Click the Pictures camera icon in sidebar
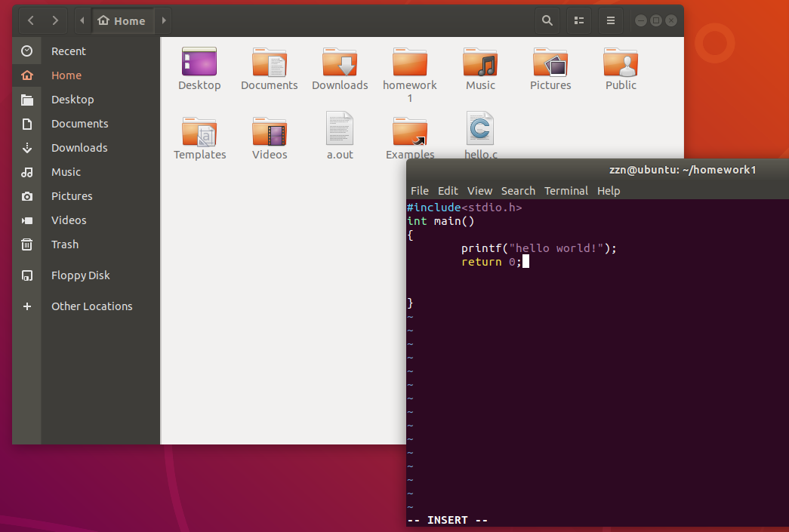 (x=27, y=196)
